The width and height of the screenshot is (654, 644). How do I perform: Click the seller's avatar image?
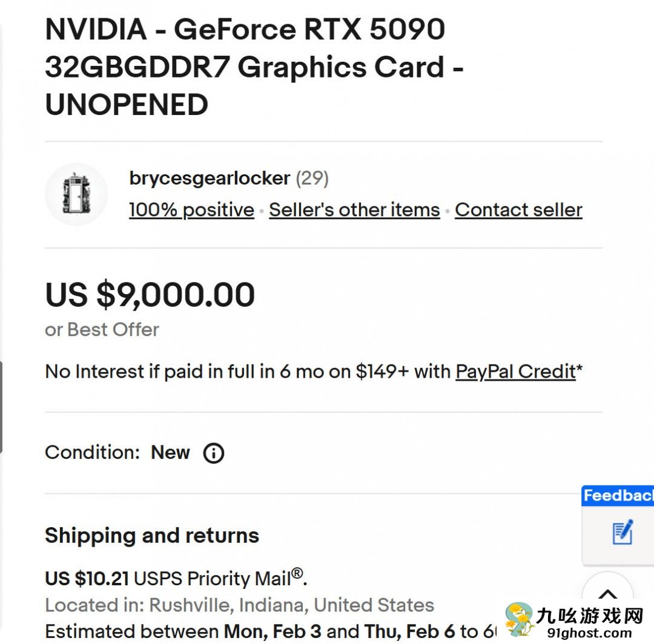[76, 194]
